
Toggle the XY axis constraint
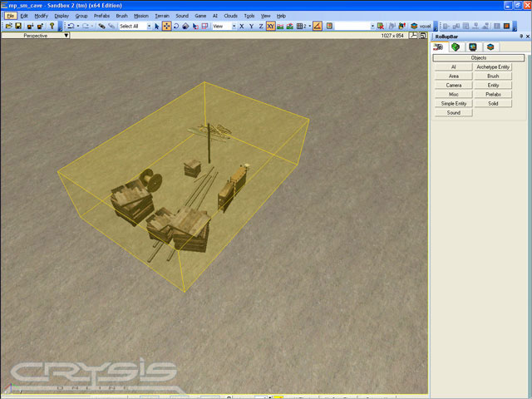(x=271, y=26)
